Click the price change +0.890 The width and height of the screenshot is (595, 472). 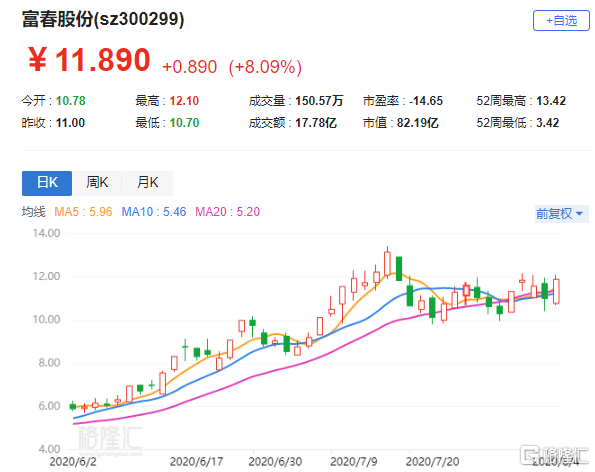point(189,67)
